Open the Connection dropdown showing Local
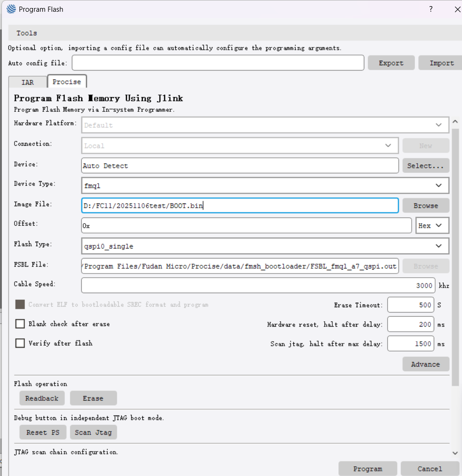Viewport: 462px width, 476px height. 240,145
